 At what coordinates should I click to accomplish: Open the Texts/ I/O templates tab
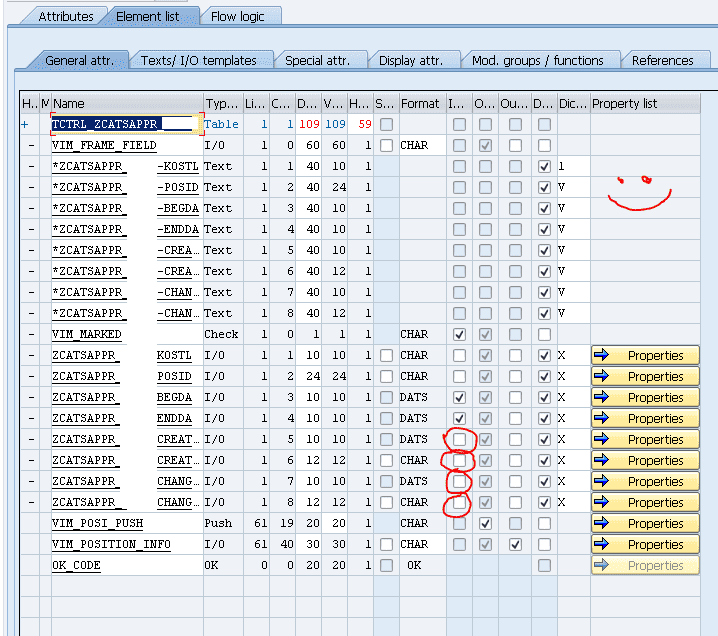198,61
